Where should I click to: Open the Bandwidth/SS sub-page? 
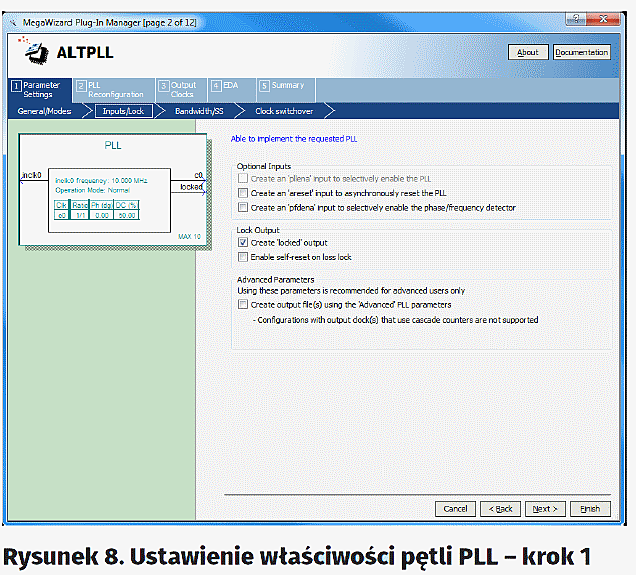(x=199, y=111)
